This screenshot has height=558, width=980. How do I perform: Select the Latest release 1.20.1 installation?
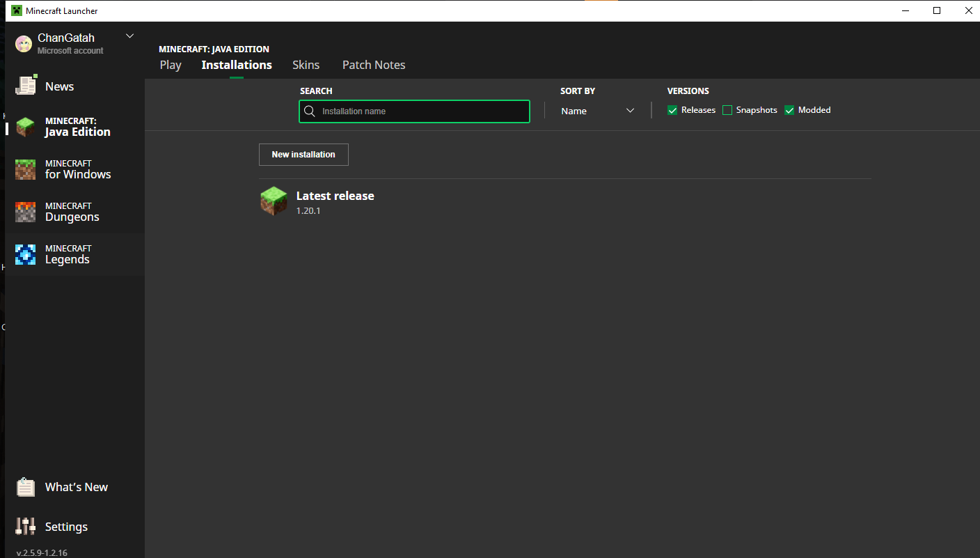[335, 202]
